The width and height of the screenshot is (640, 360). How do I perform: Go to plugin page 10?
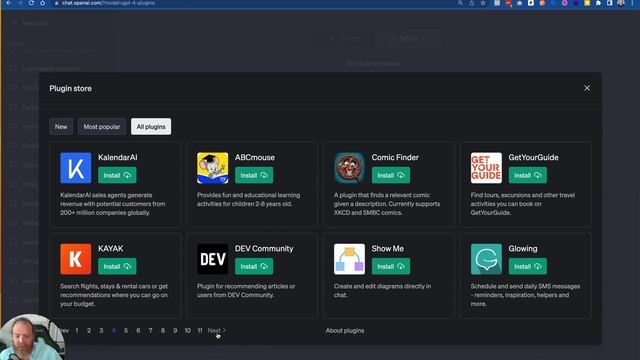pos(187,330)
